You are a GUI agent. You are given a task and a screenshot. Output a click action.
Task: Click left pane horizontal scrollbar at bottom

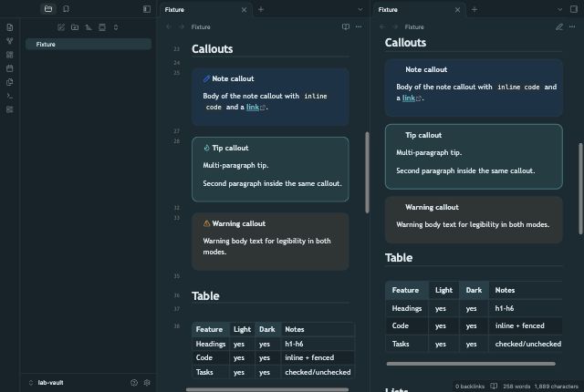(x=267, y=390)
